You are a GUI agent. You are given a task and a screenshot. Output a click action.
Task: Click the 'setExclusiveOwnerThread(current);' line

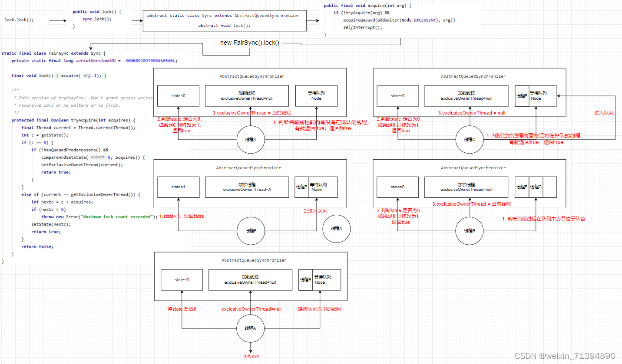click(82, 164)
